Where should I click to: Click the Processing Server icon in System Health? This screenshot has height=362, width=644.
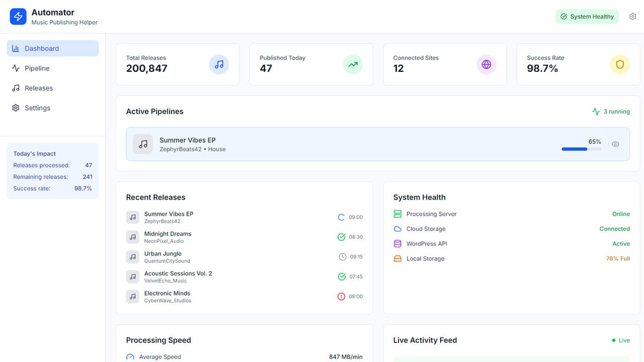396,214
